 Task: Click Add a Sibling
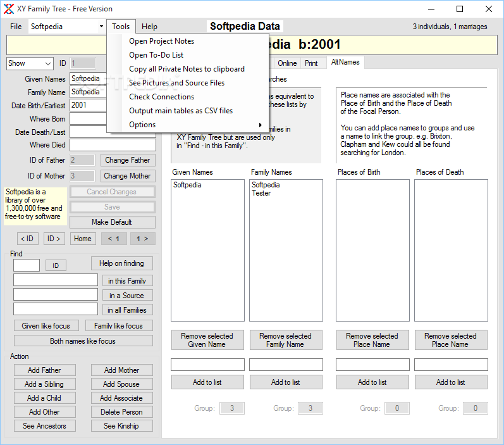[44, 384]
